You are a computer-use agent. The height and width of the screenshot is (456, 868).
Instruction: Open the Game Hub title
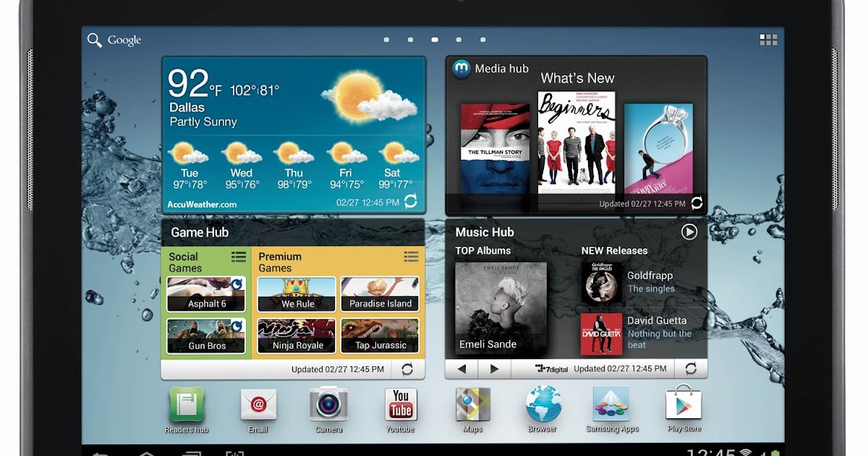coord(200,232)
